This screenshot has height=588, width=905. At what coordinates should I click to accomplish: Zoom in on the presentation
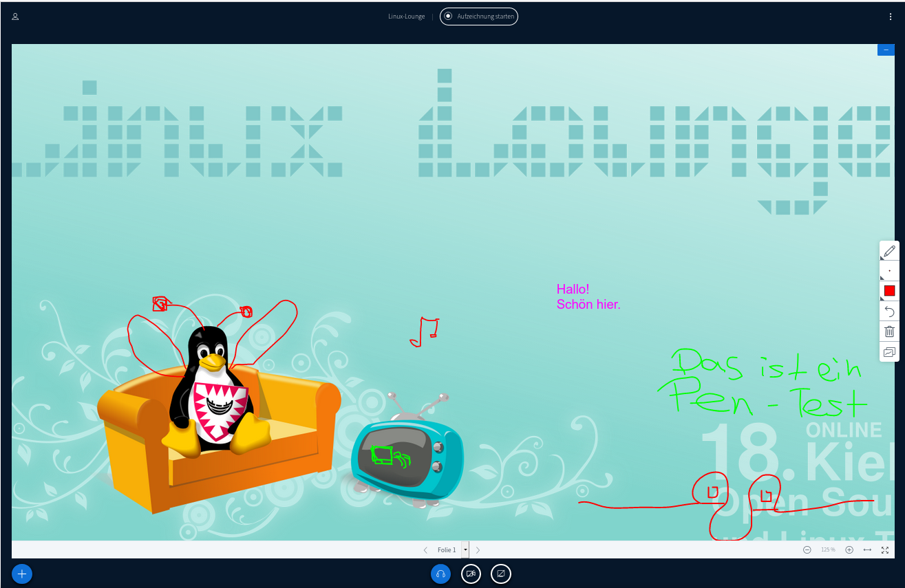click(849, 550)
